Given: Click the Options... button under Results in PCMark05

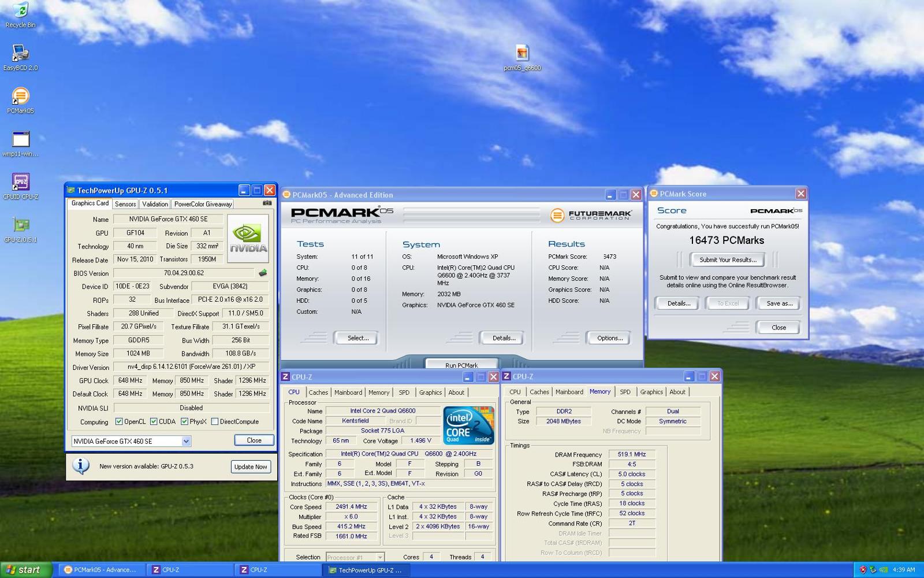Looking at the screenshot, I should click(x=610, y=338).
